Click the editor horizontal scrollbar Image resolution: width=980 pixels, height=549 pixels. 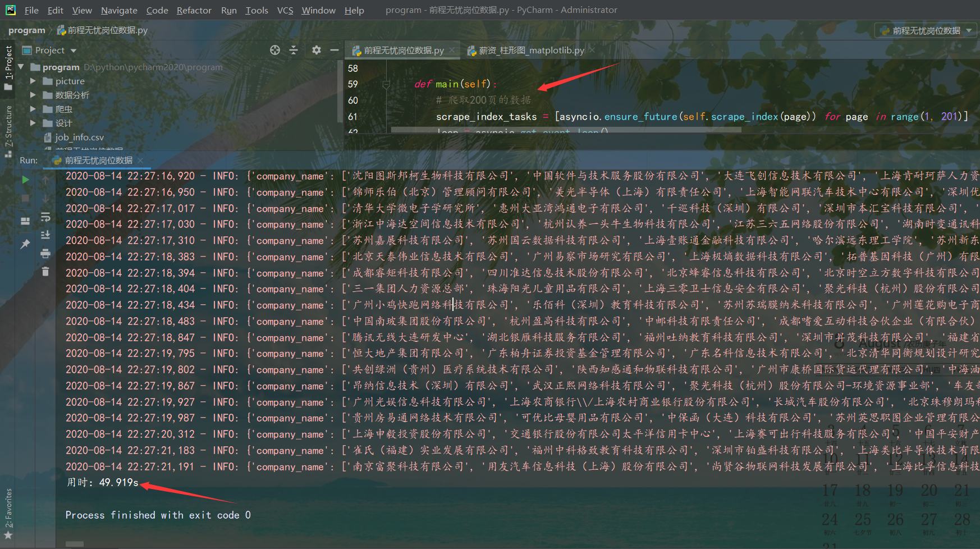566,130
